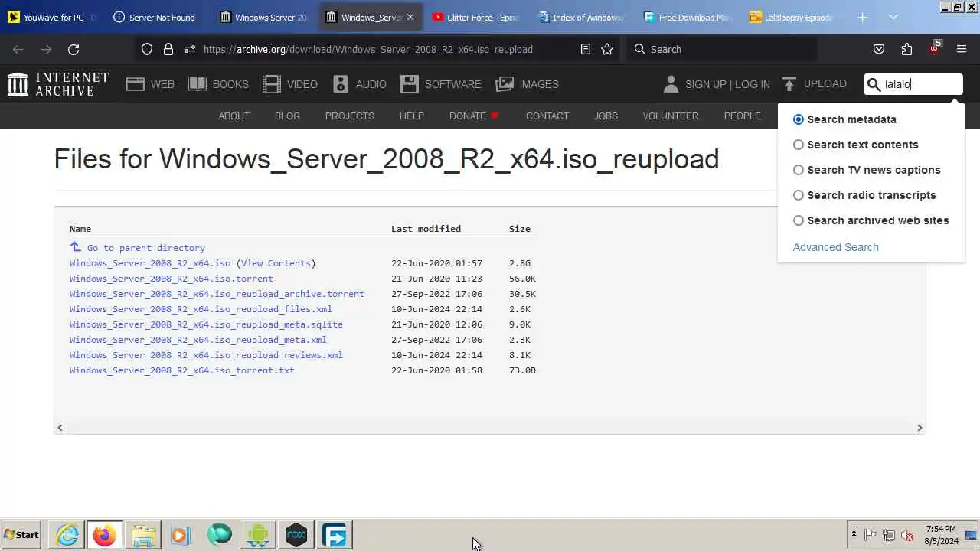Open the AUDIO section
Screen dimensions: 980x551
pyautogui.click(x=359, y=84)
